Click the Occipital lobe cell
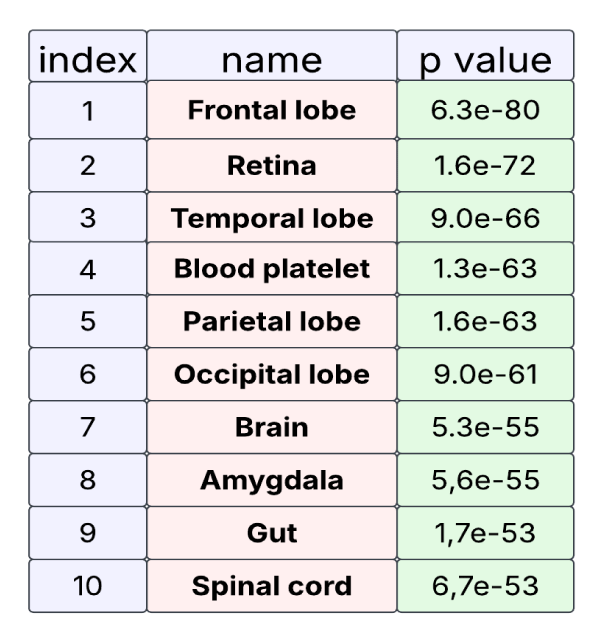The width and height of the screenshot is (601, 642). pos(272,375)
